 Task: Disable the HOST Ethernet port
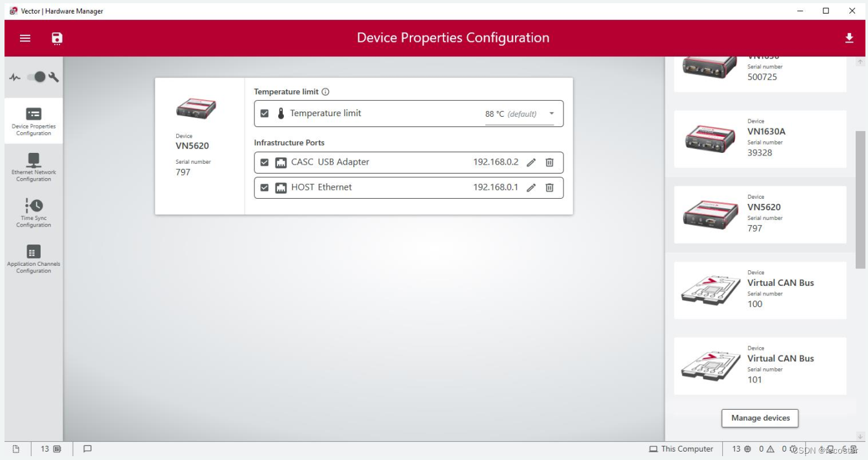[265, 187]
